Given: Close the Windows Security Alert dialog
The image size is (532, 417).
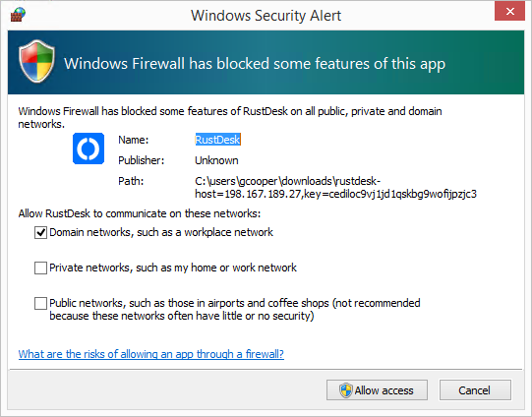Looking at the screenshot, I should click(x=509, y=12).
